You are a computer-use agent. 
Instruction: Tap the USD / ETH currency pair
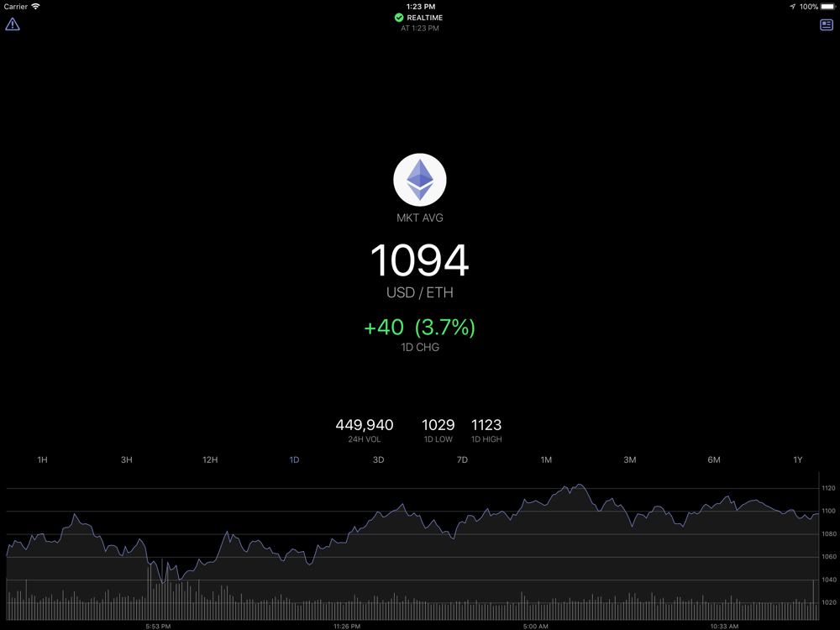point(420,292)
